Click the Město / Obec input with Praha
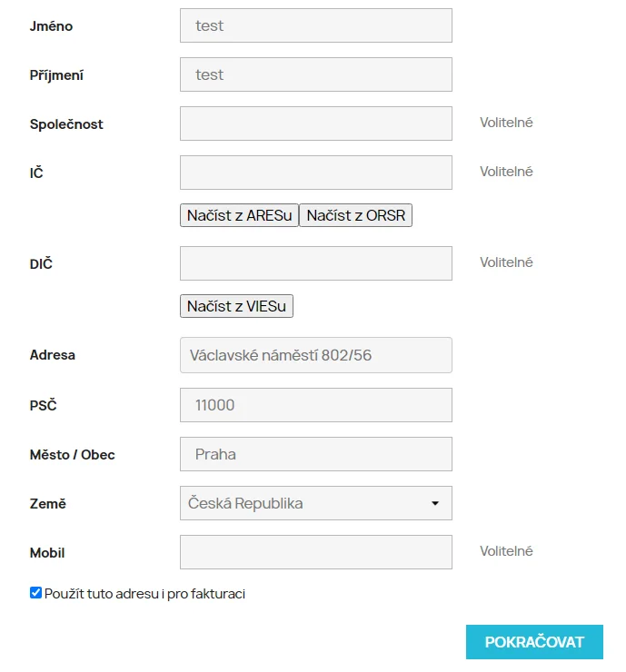 pos(315,454)
